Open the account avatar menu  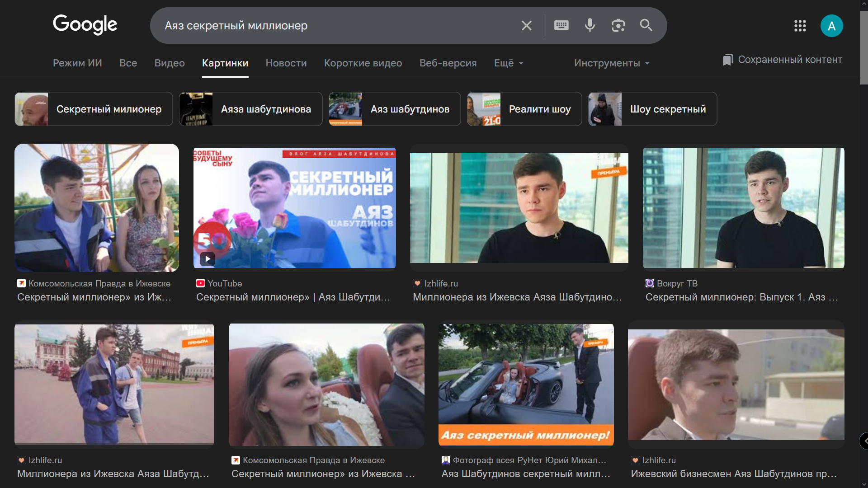831,26
